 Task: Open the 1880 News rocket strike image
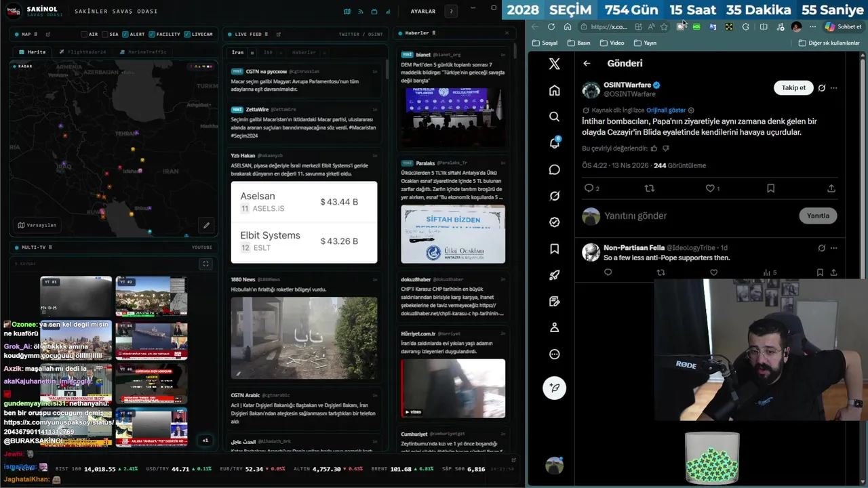(304, 338)
